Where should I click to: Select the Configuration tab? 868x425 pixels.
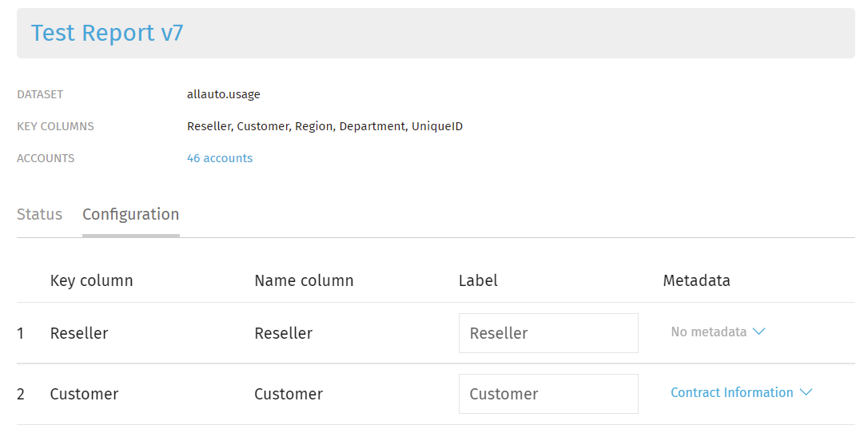(130, 215)
